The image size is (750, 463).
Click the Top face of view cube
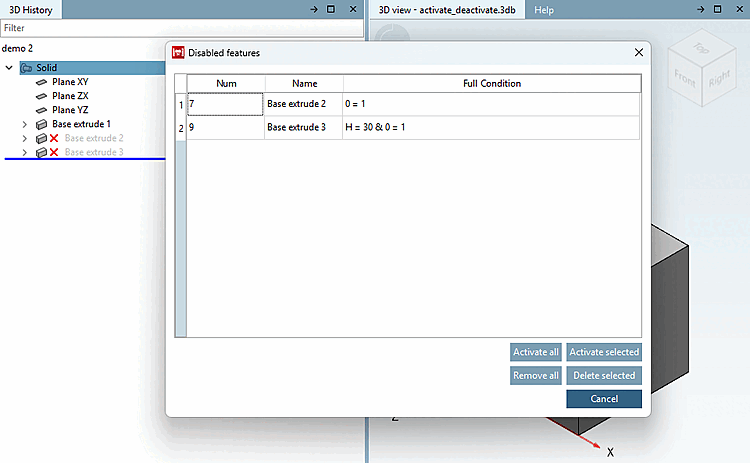click(701, 48)
